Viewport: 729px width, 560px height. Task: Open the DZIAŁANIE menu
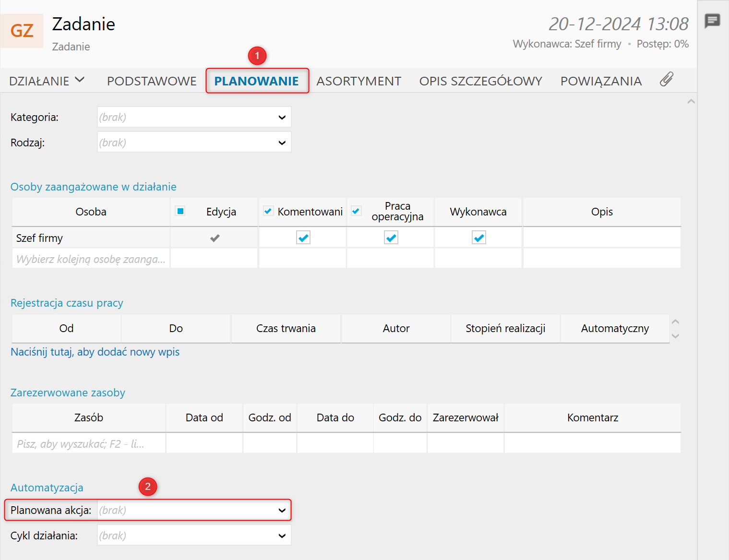(47, 81)
